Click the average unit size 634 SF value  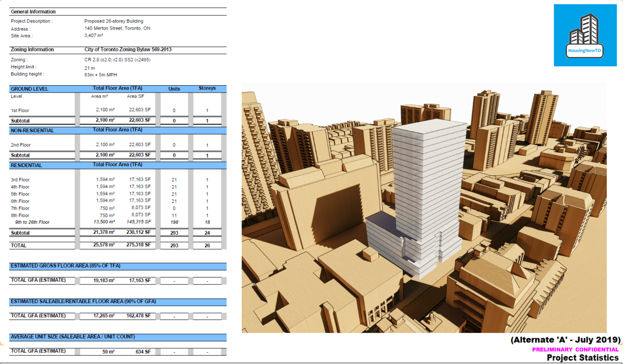[x=143, y=351]
